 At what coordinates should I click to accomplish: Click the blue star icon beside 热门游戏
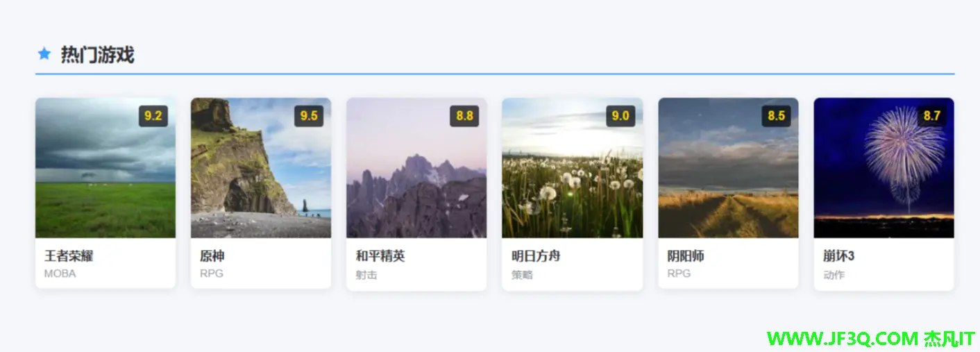(44, 54)
